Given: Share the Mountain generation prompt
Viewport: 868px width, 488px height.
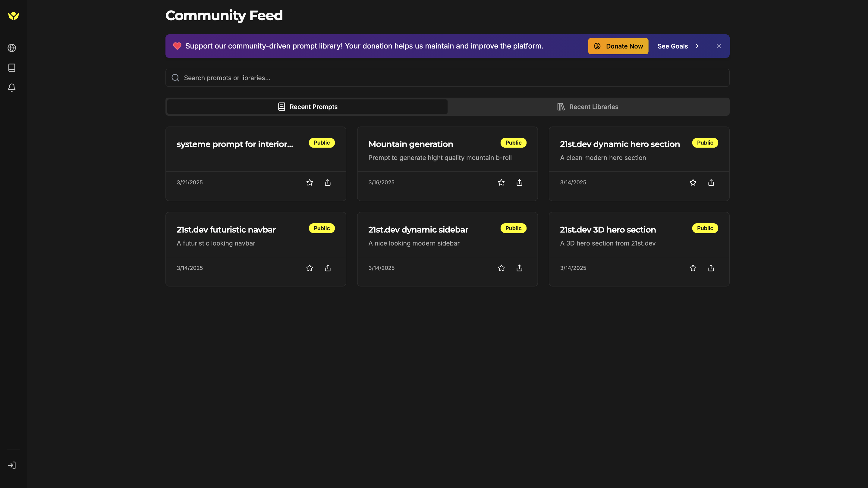Looking at the screenshot, I should pos(519,182).
